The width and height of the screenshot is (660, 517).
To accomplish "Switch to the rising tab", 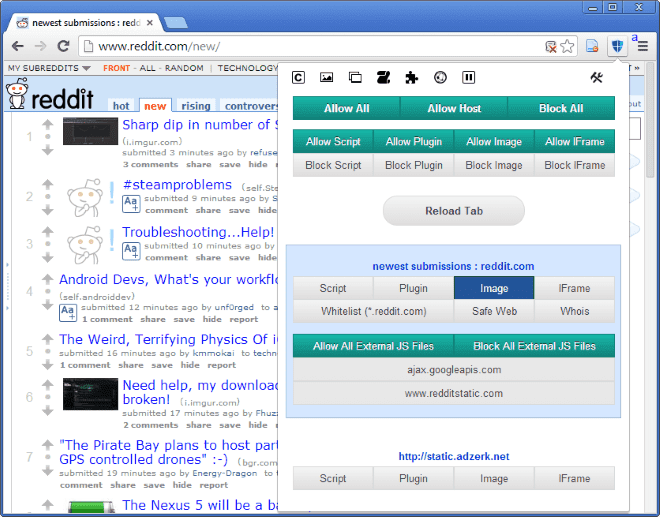I will tap(196, 105).
